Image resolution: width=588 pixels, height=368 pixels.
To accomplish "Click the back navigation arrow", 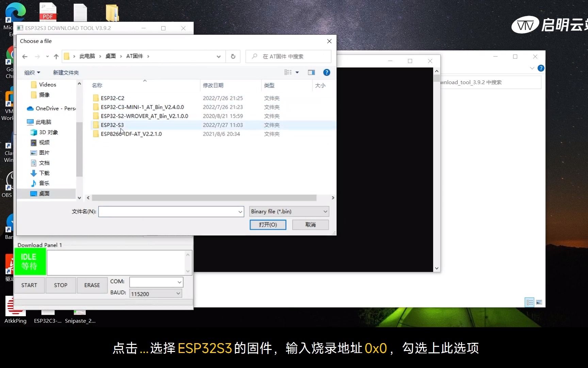I will [x=24, y=57].
